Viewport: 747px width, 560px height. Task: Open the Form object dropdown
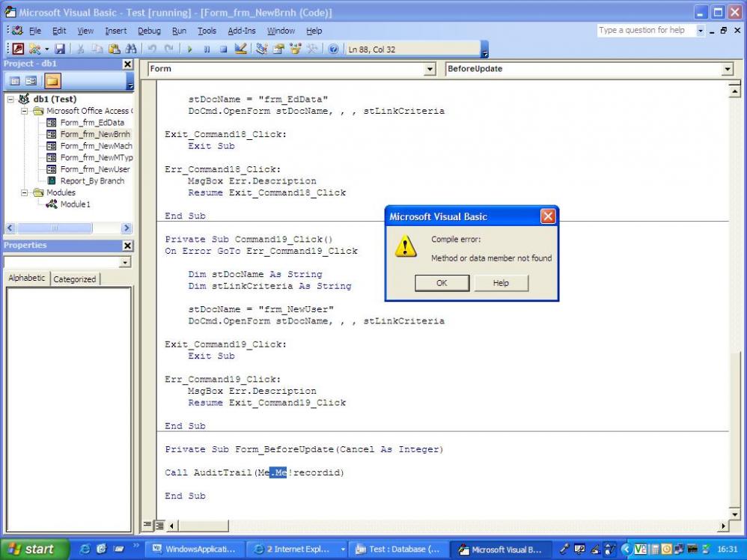pyautogui.click(x=429, y=69)
